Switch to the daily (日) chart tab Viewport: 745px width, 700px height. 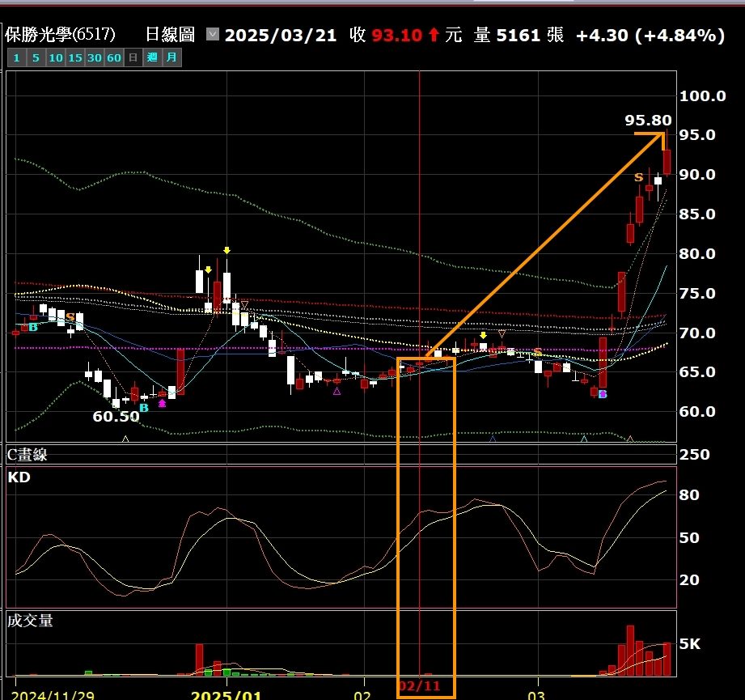pos(133,57)
